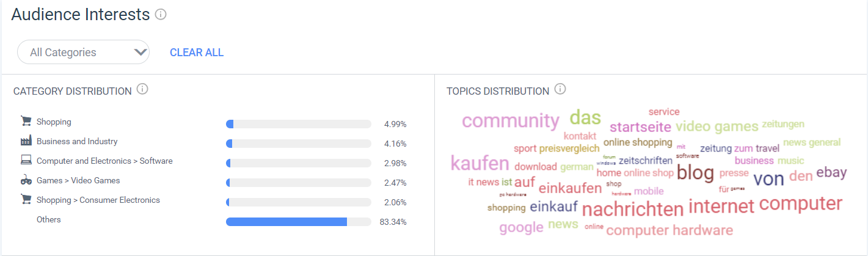Image resolution: width=868 pixels, height=256 pixels.
Task: Choose the kaufen topic in cloud
Action: pyautogui.click(x=480, y=163)
